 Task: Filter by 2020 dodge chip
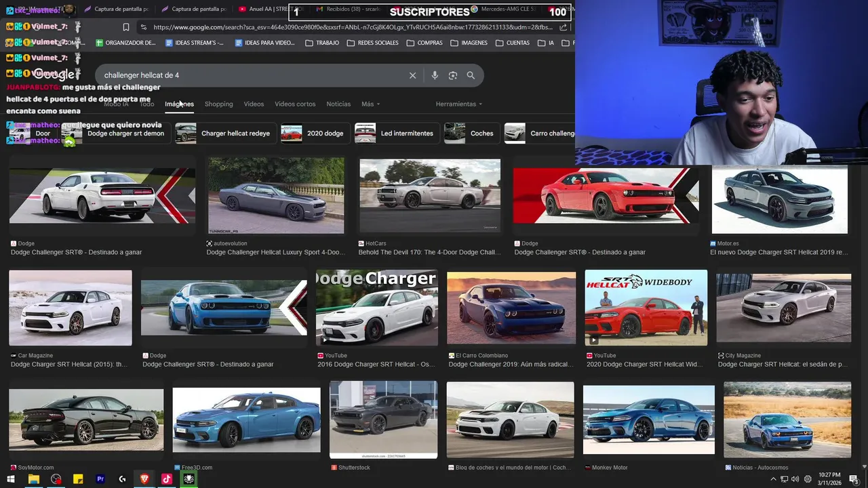pyautogui.click(x=315, y=134)
